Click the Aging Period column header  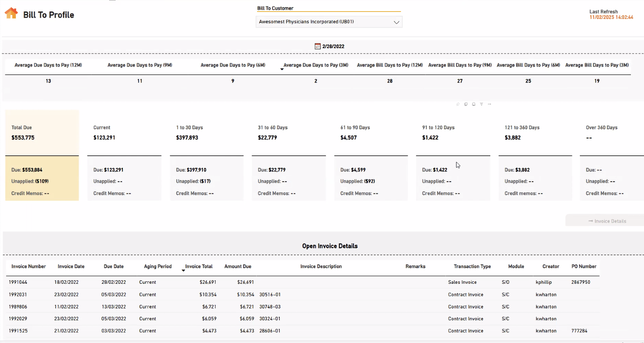pyautogui.click(x=158, y=266)
